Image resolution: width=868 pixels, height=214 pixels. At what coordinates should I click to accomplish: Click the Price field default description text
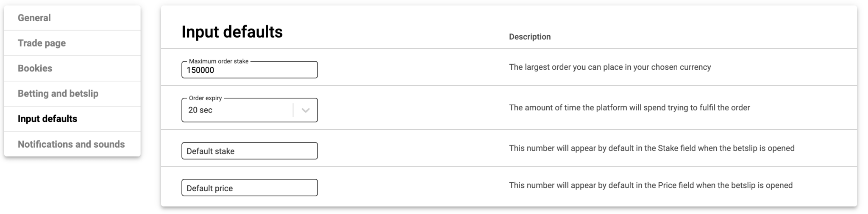(651, 185)
